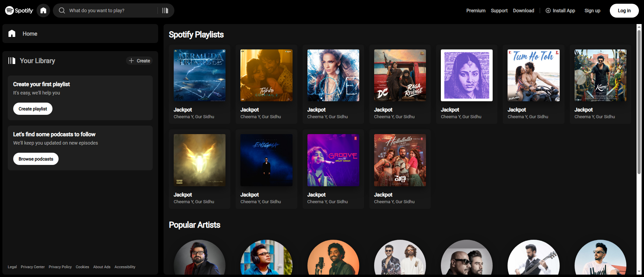Open the Tujhko Cocktail 2 cover playlist

coord(266,75)
